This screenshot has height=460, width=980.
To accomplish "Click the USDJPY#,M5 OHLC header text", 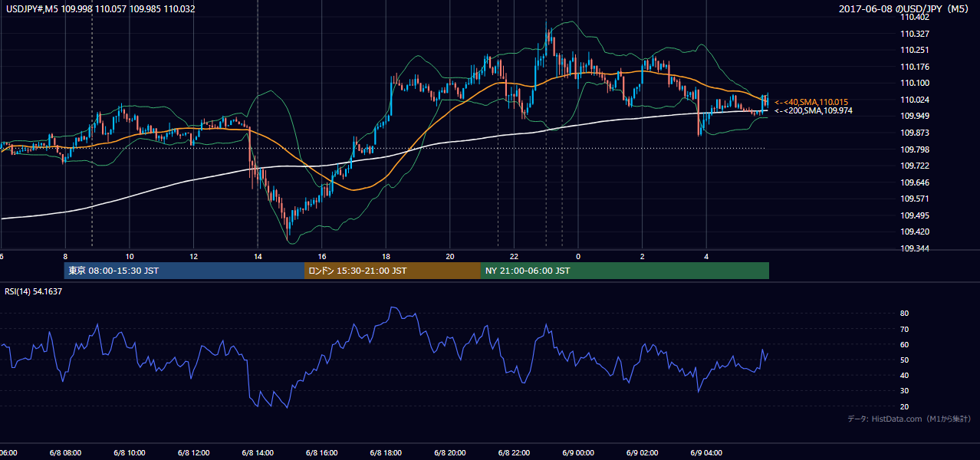I will tap(100, 8).
